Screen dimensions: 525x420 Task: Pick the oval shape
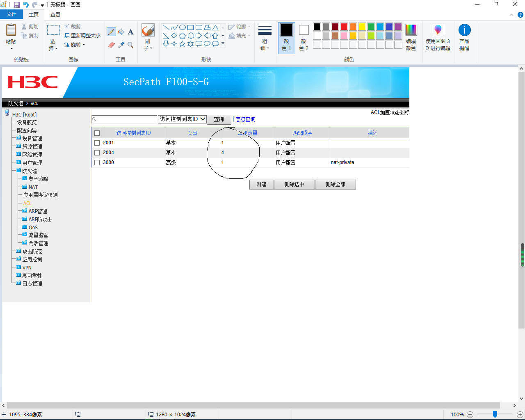[183, 27]
